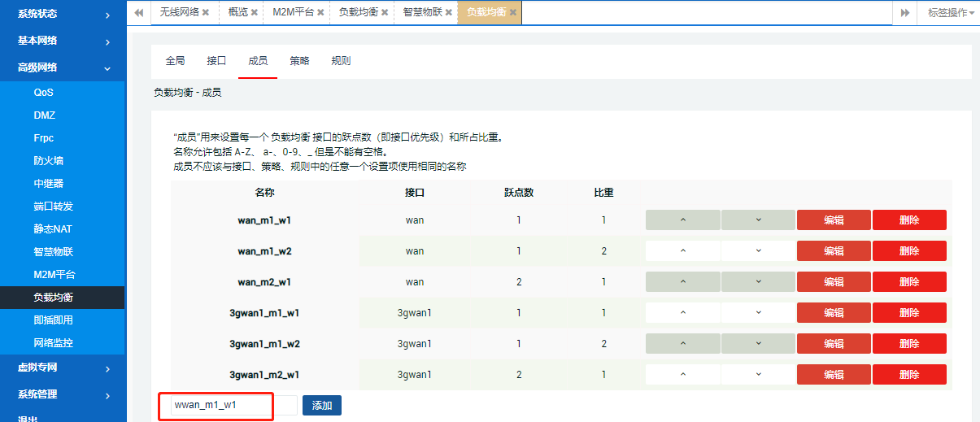Click 编辑 for wan_m2_w1

(x=834, y=282)
